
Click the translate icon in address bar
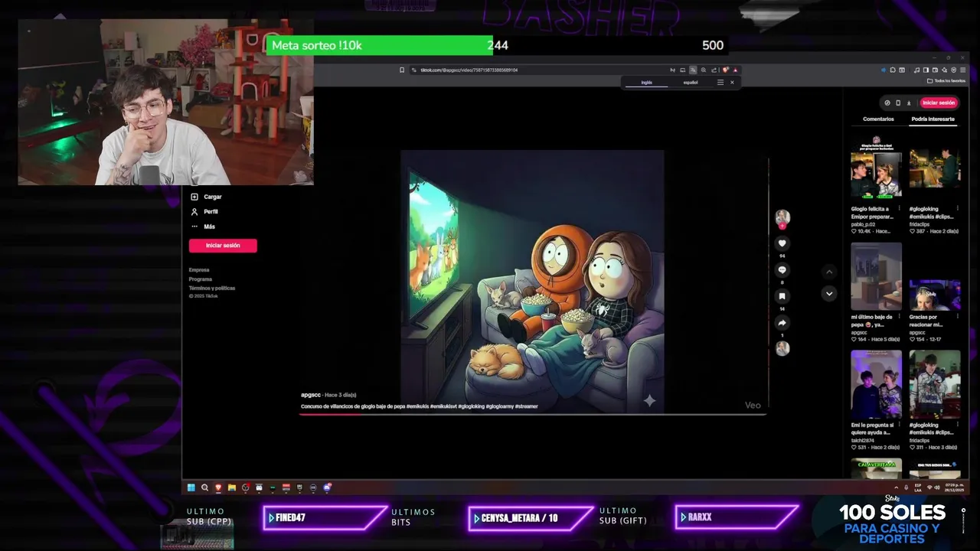(693, 70)
